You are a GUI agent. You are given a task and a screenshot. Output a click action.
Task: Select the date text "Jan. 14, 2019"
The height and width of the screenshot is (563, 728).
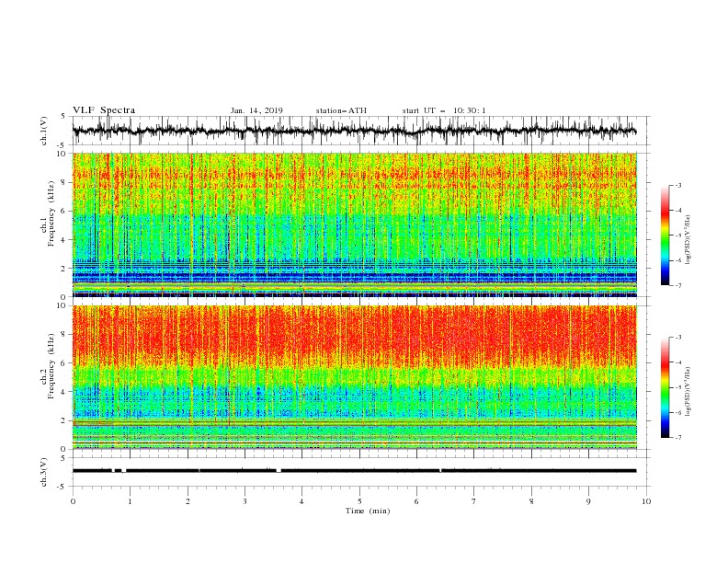pyautogui.click(x=256, y=110)
